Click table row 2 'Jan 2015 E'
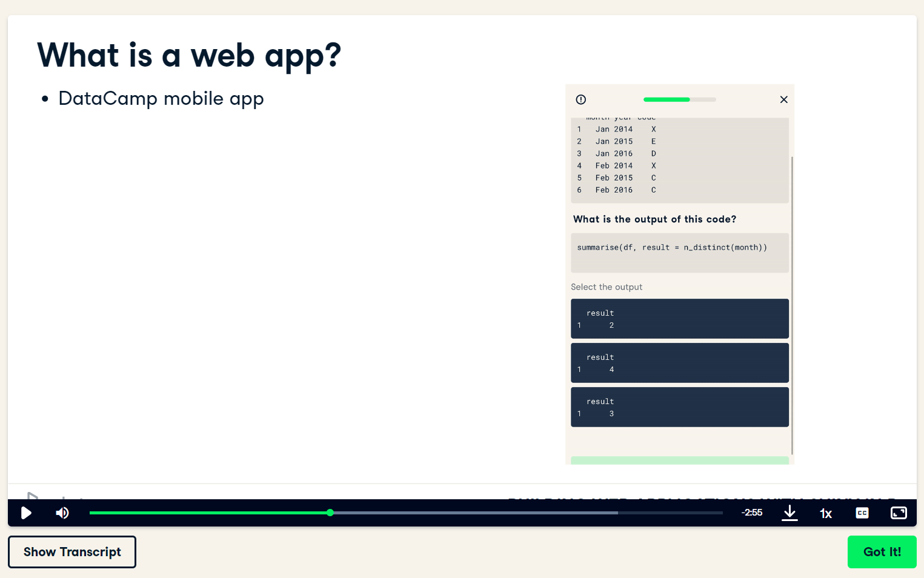 617,141
